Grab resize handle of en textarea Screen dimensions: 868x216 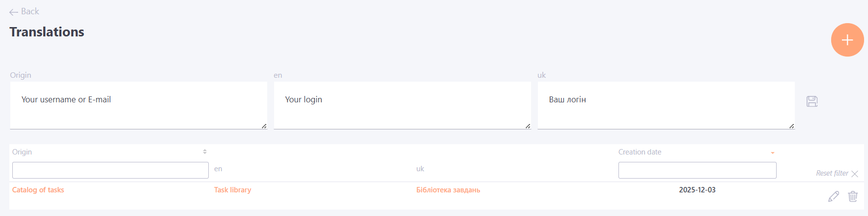click(528, 126)
